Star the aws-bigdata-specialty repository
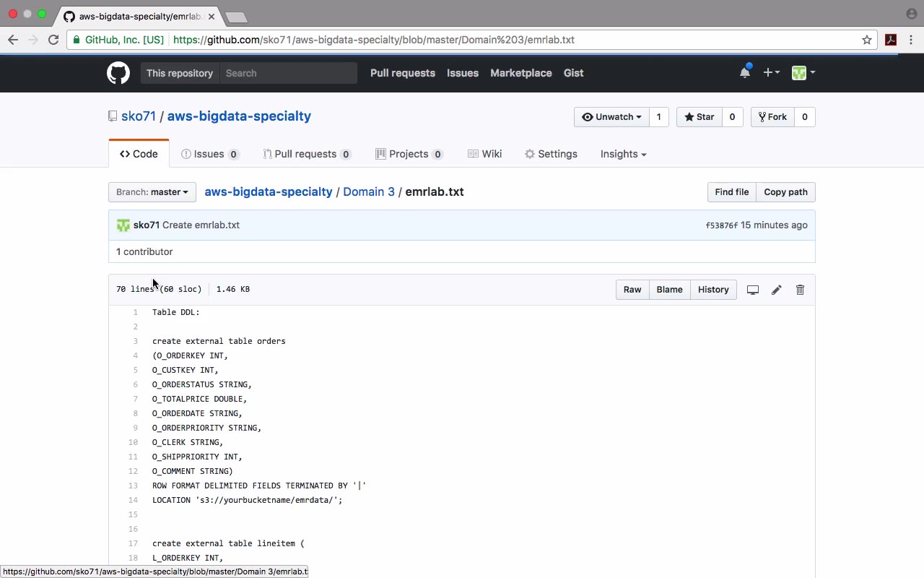Viewport: 924px width, 578px height. [699, 117]
